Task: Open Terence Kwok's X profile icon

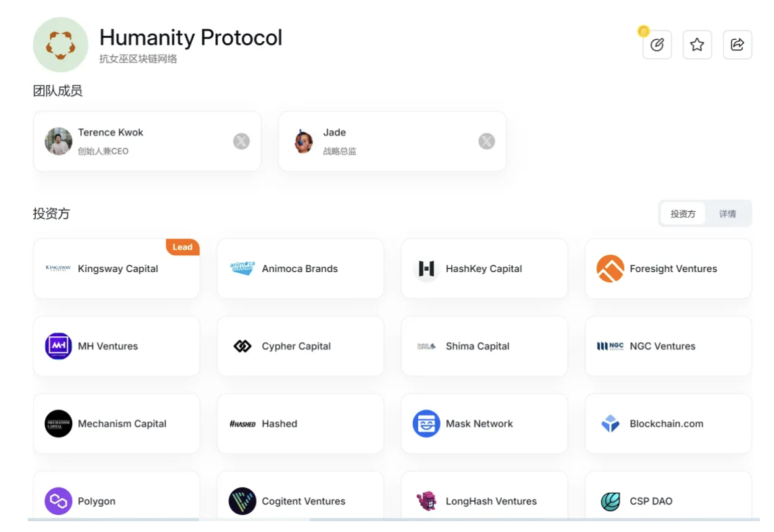Action: point(241,142)
